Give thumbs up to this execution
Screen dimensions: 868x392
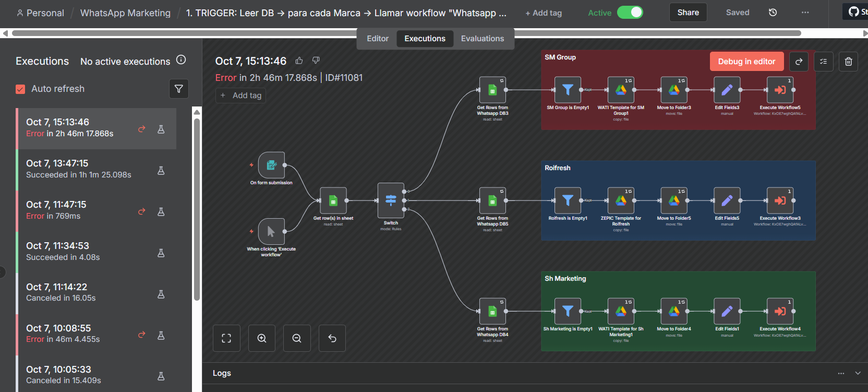(x=299, y=61)
